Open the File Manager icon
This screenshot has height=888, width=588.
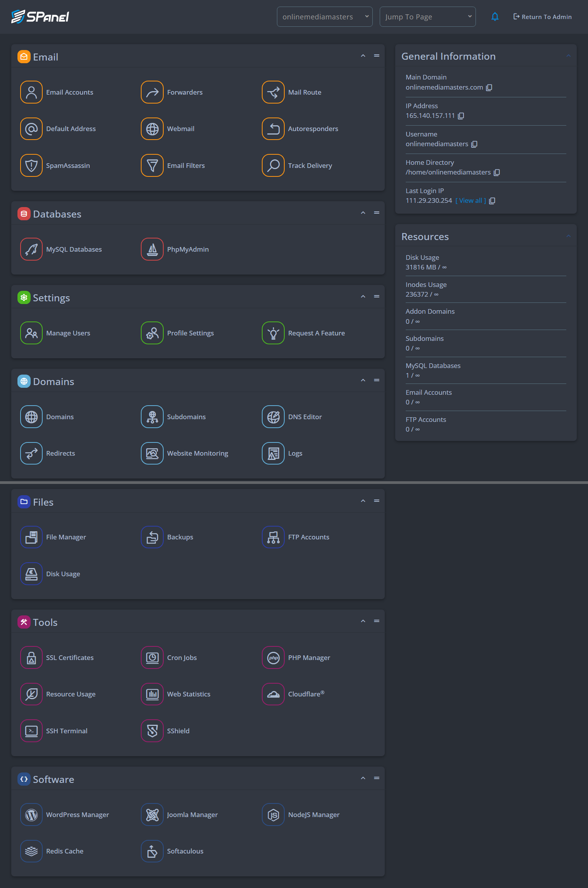[31, 537]
